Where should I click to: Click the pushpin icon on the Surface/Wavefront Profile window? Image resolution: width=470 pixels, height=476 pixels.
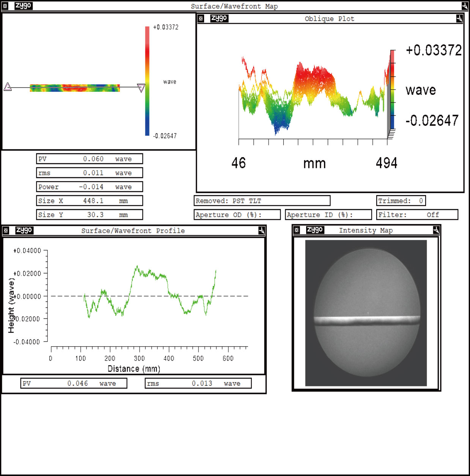click(x=261, y=230)
